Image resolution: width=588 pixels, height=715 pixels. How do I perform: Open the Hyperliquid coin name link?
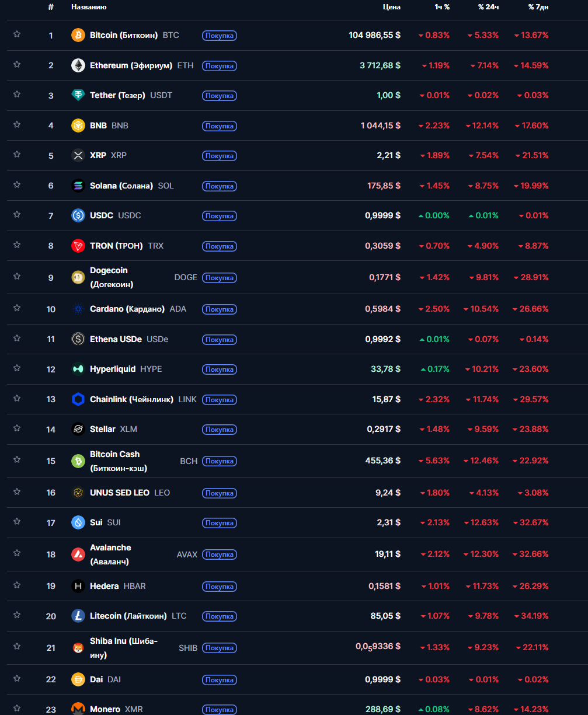[x=113, y=369]
